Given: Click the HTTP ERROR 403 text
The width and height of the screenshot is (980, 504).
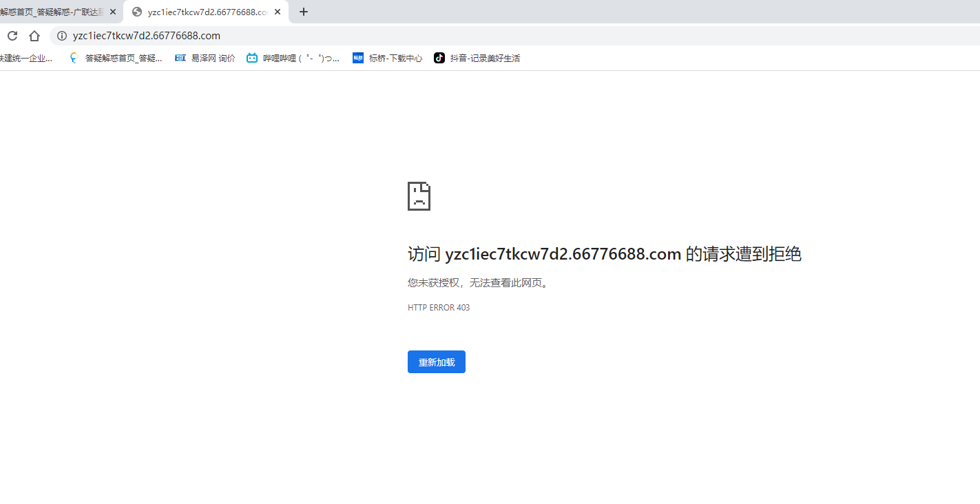Looking at the screenshot, I should [439, 308].
